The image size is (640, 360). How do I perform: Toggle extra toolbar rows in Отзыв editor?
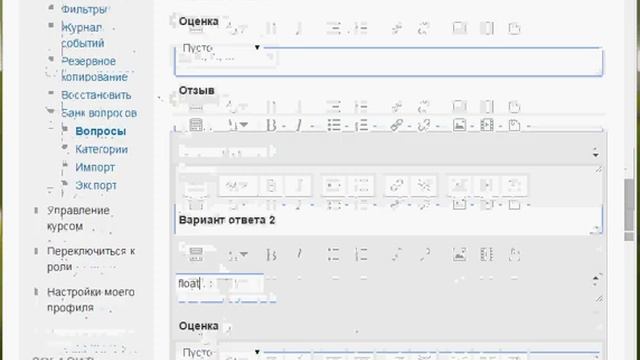tap(196, 125)
